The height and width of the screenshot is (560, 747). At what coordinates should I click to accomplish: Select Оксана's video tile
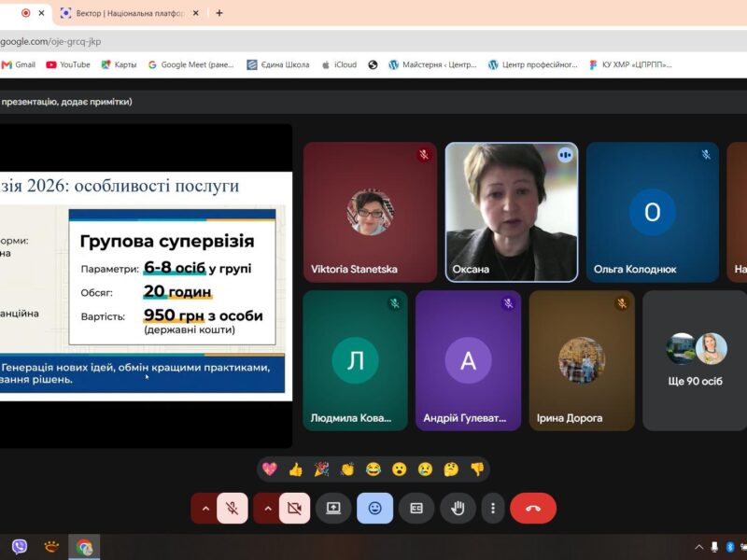(x=512, y=213)
